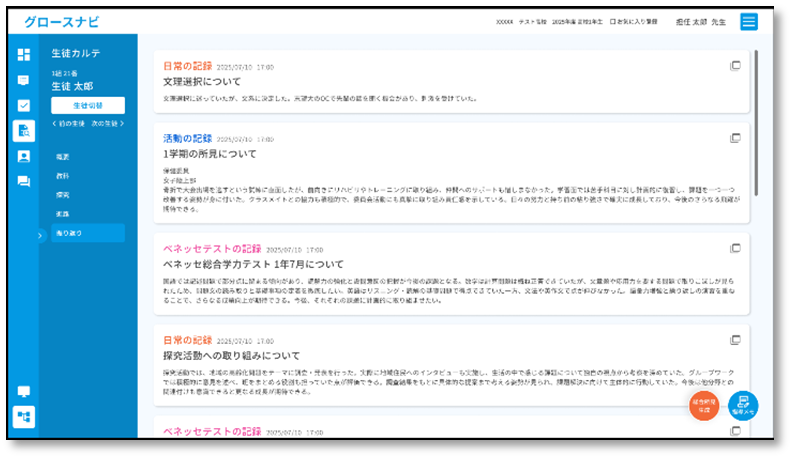Copy the ベネッセ総合学力テスト record via its icon
Image resolution: width=793 pixels, height=459 pixels.
pyautogui.click(x=735, y=247)
